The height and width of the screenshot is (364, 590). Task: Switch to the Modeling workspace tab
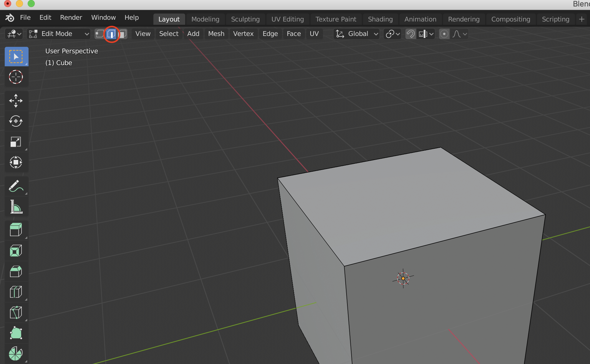click(205, 19)
